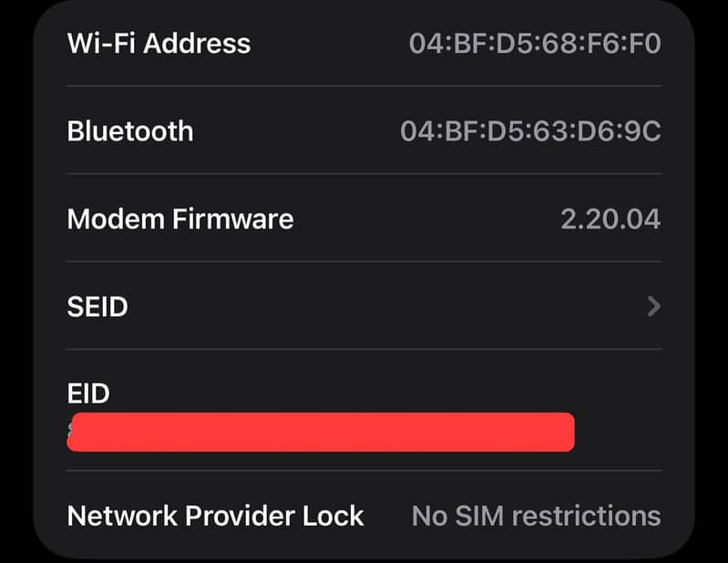
Task: Click divider line below Wi-Fi Address row
Action: point(364,87)
